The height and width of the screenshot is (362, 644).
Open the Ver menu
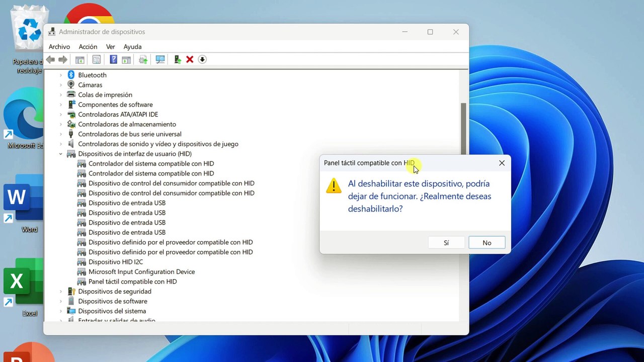110,47
